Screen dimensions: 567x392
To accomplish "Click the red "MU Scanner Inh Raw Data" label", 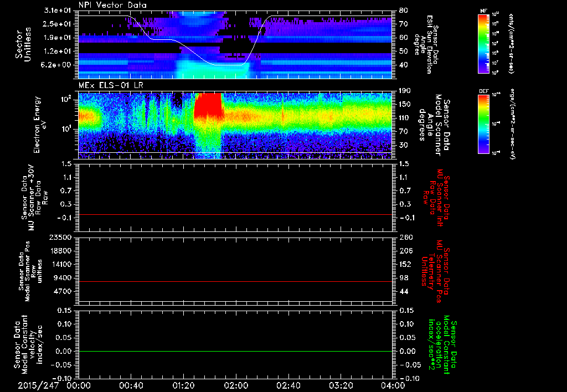I will [x=436, y=198].
